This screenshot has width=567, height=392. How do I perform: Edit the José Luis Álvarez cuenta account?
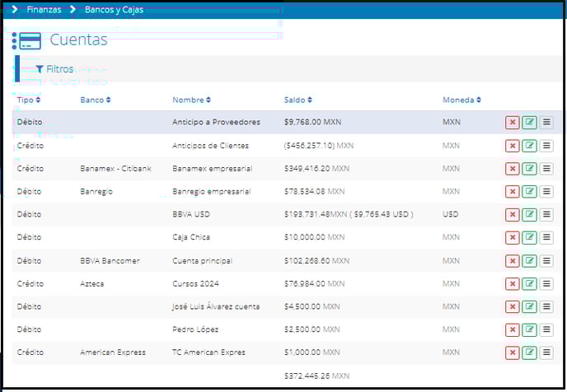pos(529,307)
